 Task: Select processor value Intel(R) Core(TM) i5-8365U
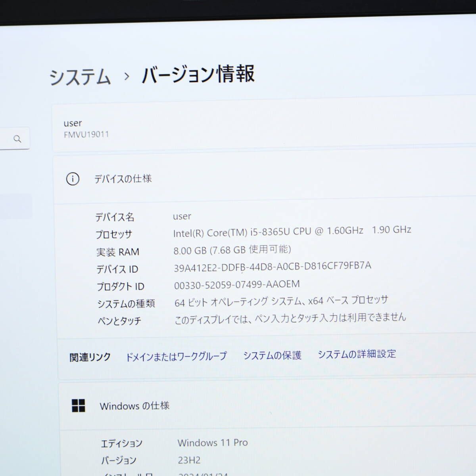[292, 231]
